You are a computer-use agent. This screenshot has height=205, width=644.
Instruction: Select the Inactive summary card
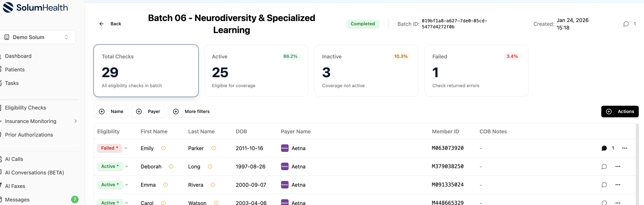[366, 71]
